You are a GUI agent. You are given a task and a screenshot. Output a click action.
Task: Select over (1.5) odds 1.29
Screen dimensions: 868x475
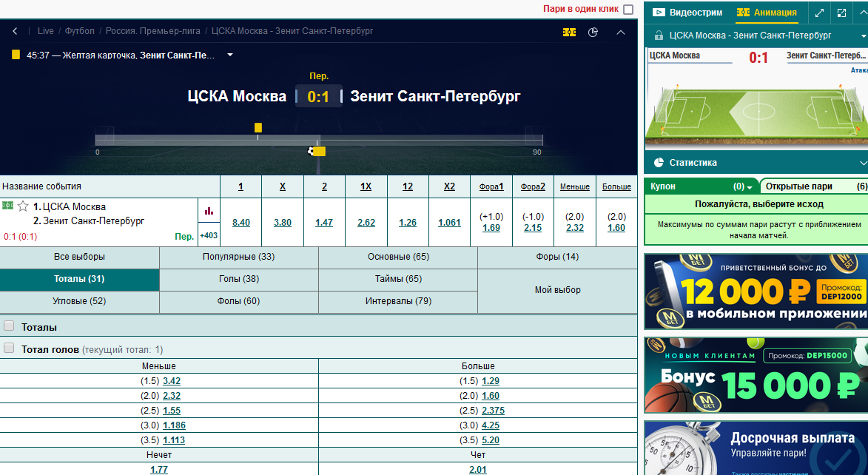tap(491, 382)
